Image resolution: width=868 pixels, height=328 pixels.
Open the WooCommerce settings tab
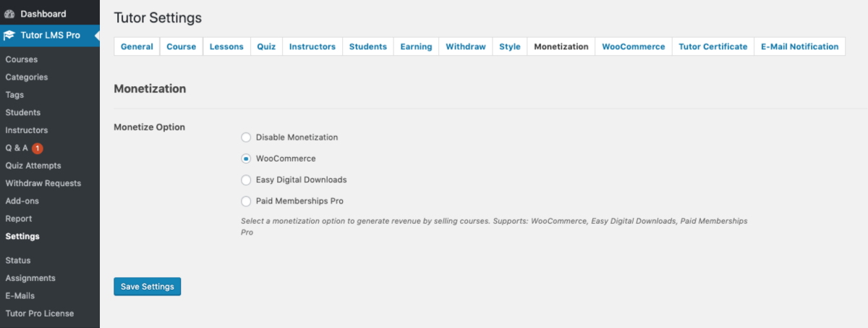coord(634,46)
